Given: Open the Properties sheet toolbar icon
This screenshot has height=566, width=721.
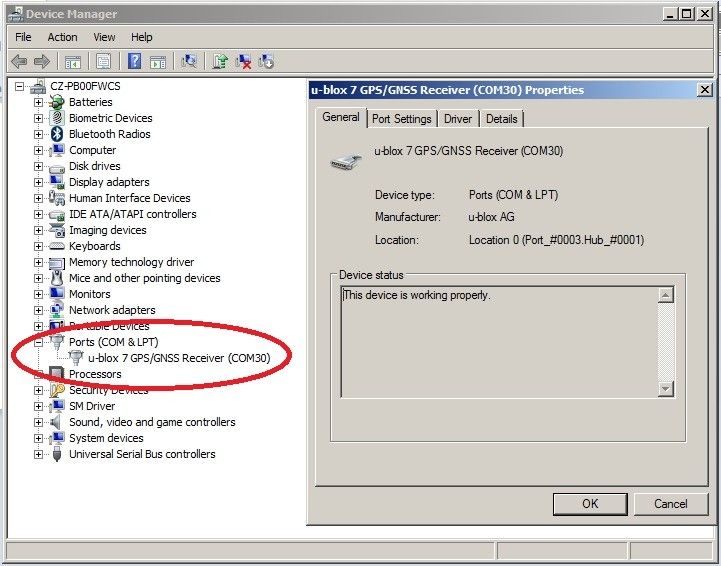Looking at the screenshot, I should (x=103, y=61).
